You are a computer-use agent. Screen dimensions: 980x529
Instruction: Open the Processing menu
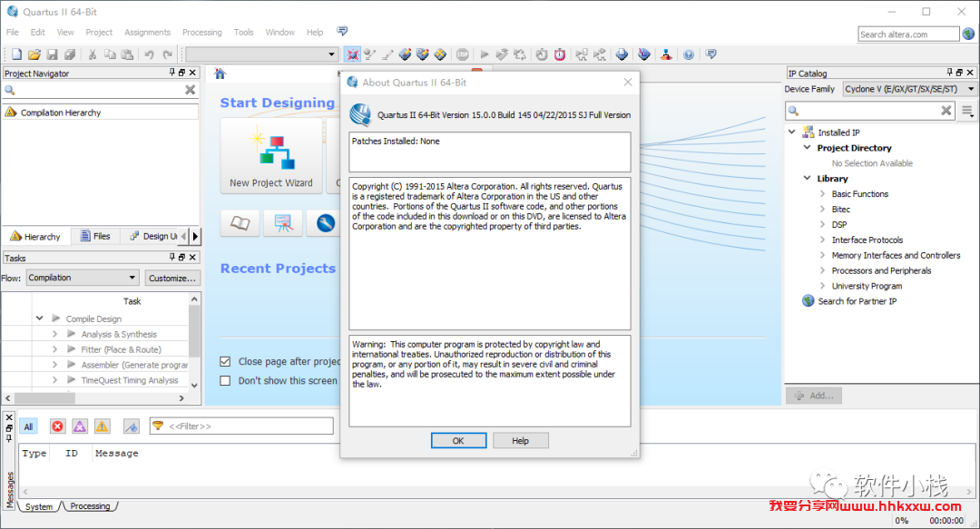(x=201, y=32)
